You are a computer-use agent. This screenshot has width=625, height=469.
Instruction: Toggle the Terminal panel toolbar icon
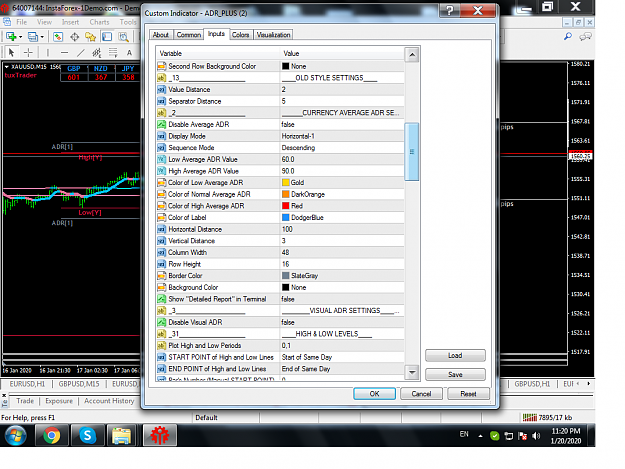tap(107, 37)
